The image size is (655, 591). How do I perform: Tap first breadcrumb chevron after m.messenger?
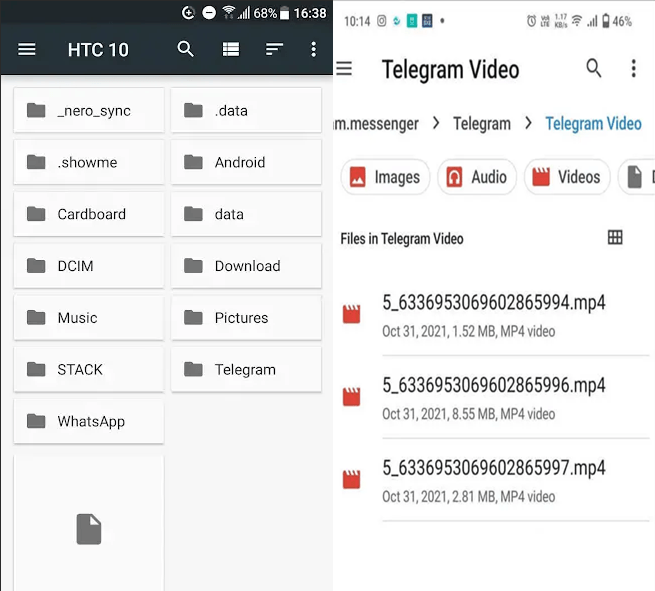(x=436, y=123)
